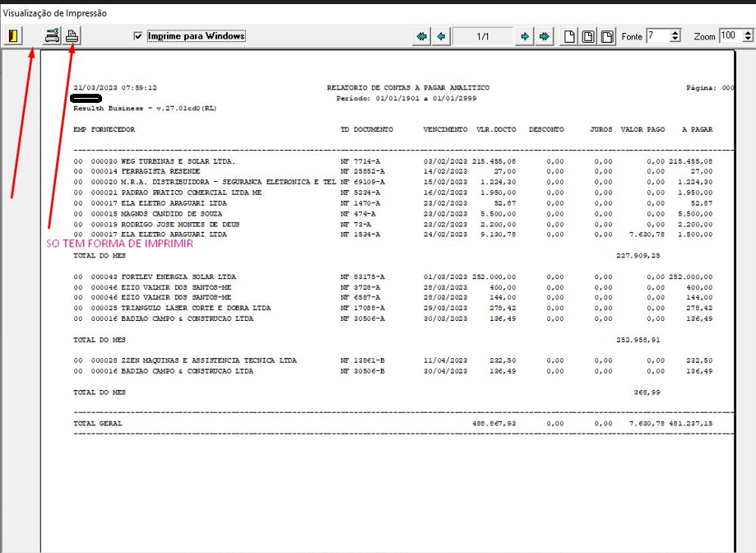
Task: Click the exit door icon
Action: coord(13,36)
